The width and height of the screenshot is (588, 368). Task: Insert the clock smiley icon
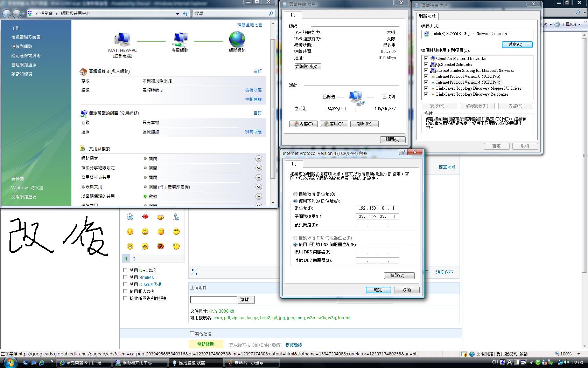[130, 217]
